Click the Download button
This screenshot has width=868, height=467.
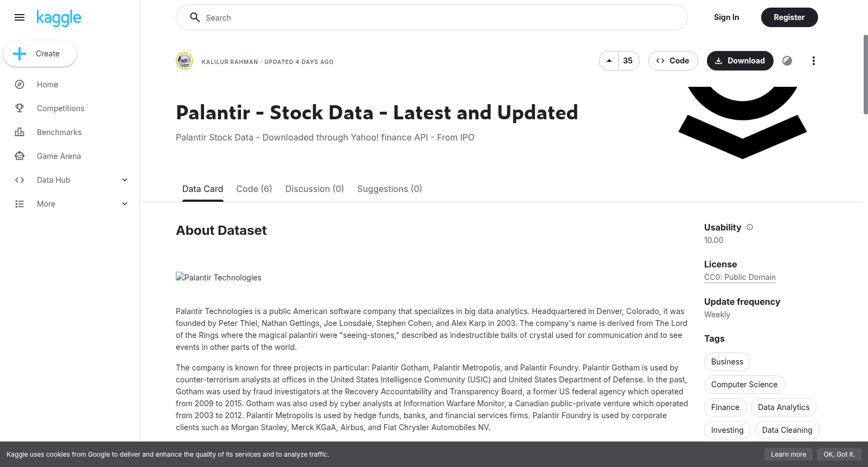740,61
